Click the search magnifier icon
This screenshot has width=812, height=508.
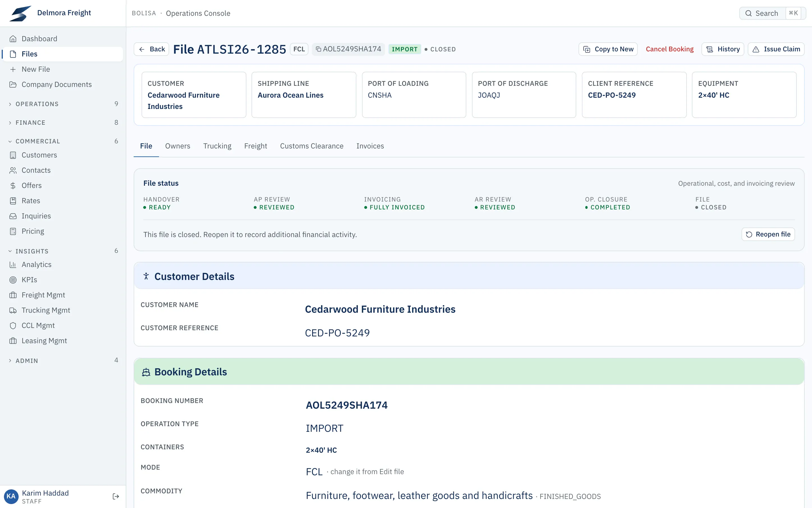click(x=748, y=14)
